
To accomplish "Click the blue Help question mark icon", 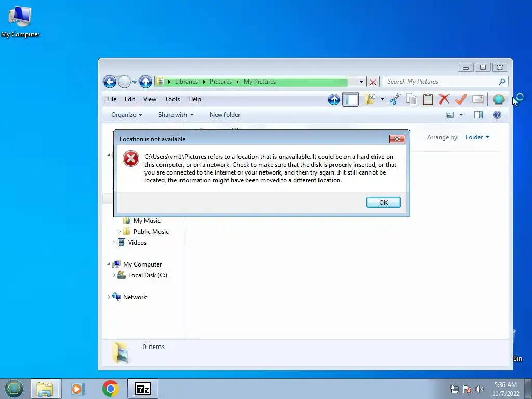I will (497, 115).
